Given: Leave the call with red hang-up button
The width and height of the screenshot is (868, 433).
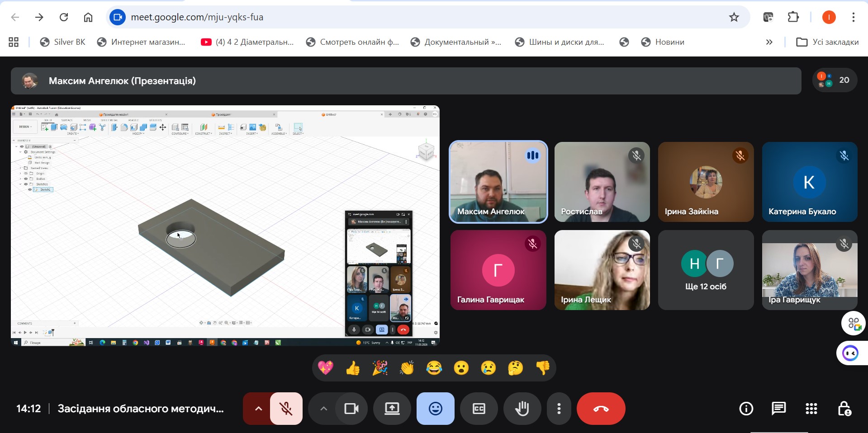Looking at the screenshot, I should click(x=601, y=409).
